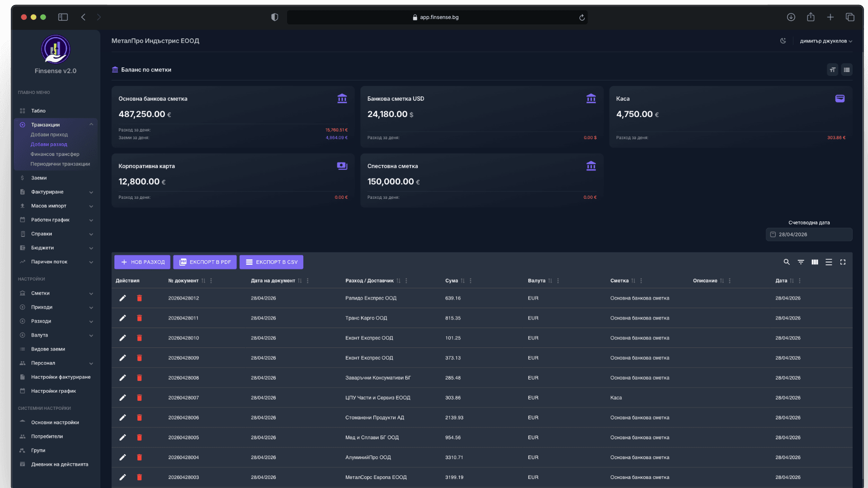Screen dimensions: 868x488
Task: Select Финансов трансфер submenu item
Action: point(55,154)
